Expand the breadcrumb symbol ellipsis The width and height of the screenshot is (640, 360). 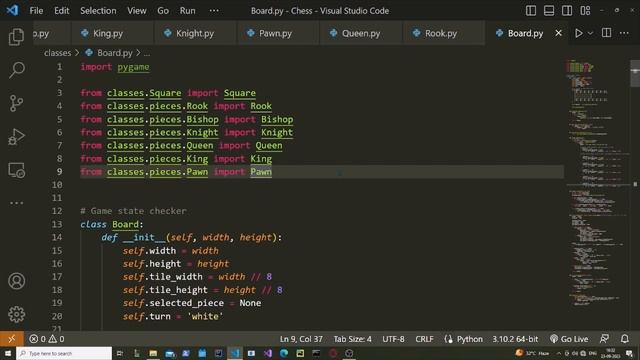147,53
